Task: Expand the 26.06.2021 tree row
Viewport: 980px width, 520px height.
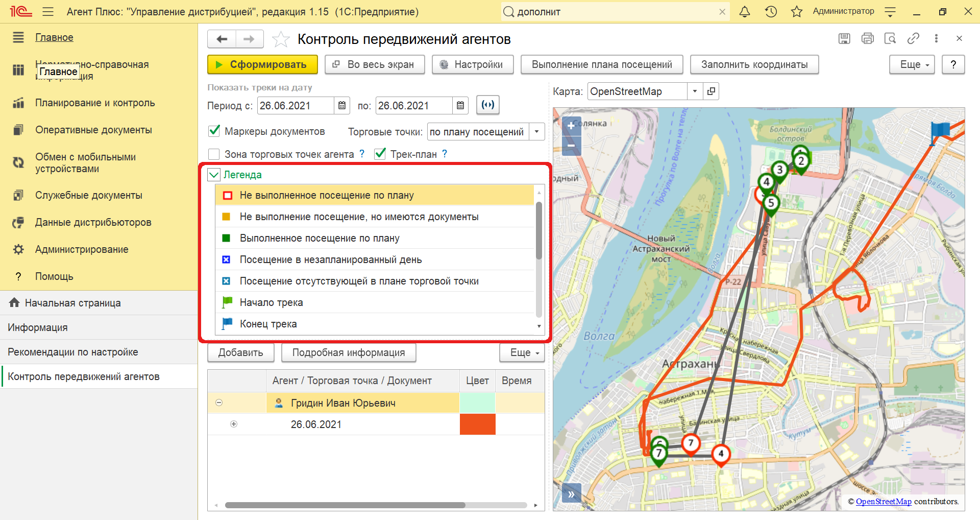Action: point(234,424)
